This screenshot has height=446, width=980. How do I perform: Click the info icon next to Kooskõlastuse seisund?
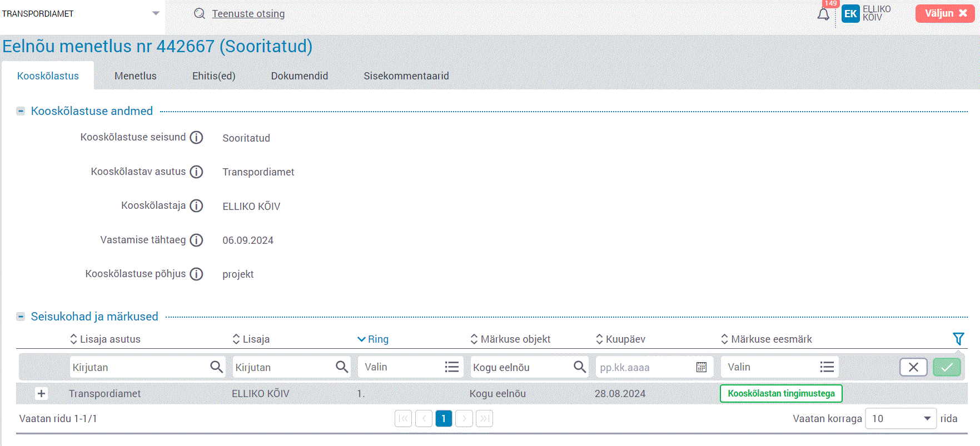pos(196,138)
